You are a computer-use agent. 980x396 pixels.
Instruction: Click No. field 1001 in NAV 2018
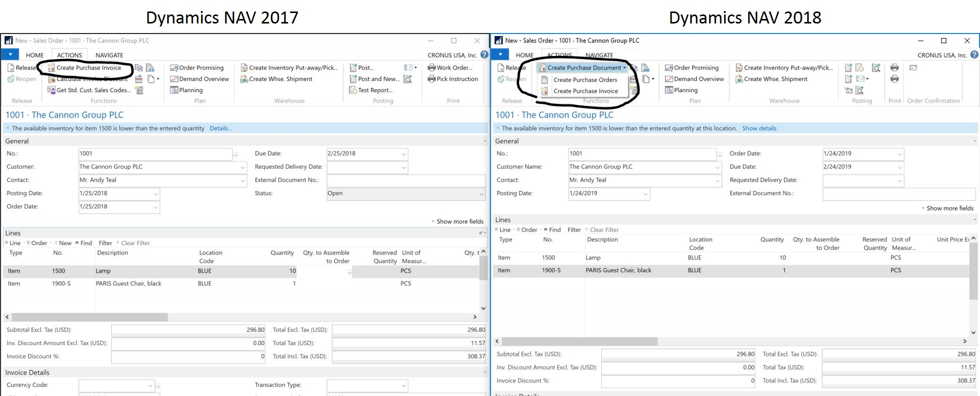pos(642,154)
